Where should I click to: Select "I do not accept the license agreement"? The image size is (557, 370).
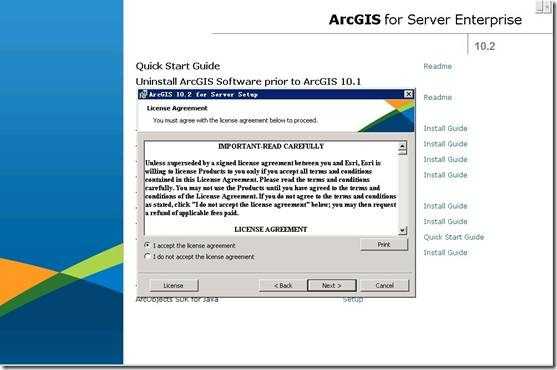click(x=147, y=256)
